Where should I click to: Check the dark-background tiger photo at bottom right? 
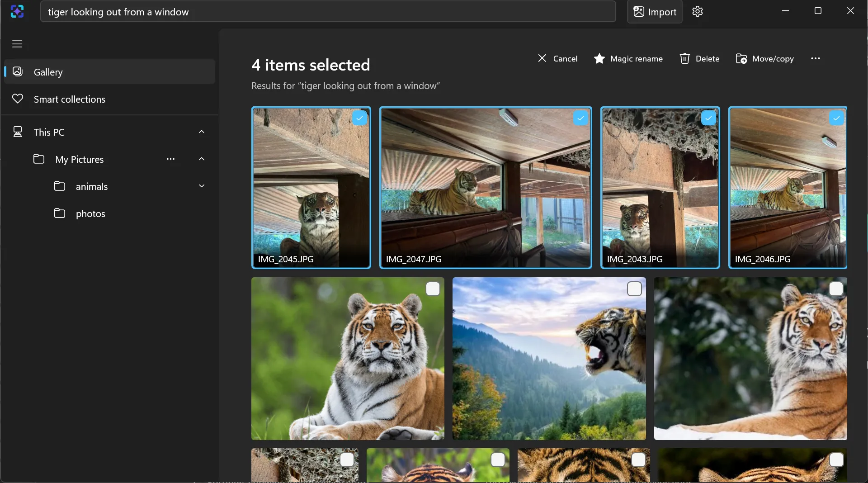coord(836,459)
